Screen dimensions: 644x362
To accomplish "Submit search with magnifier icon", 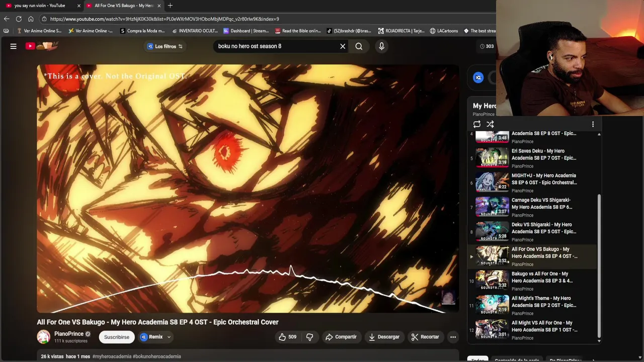I will (359, 46).
